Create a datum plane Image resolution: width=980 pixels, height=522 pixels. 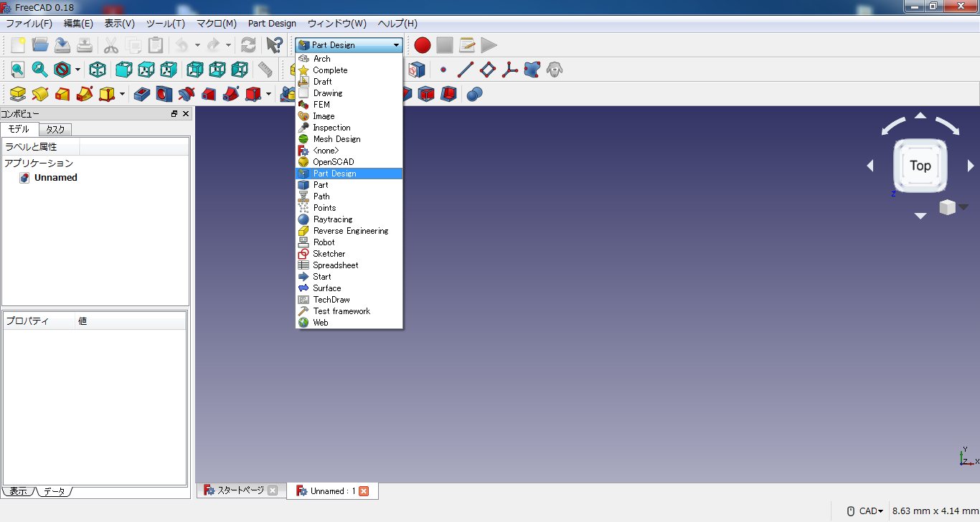(488, 70)
